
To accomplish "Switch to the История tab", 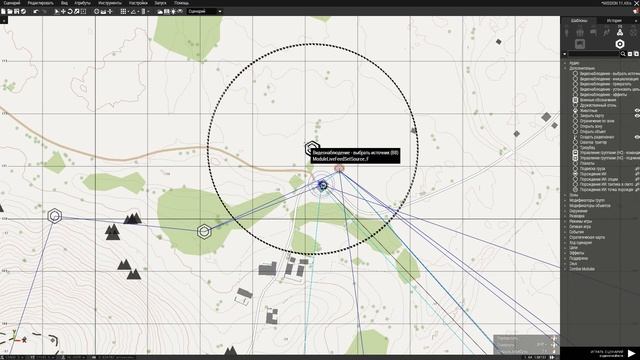I will 614,20.
